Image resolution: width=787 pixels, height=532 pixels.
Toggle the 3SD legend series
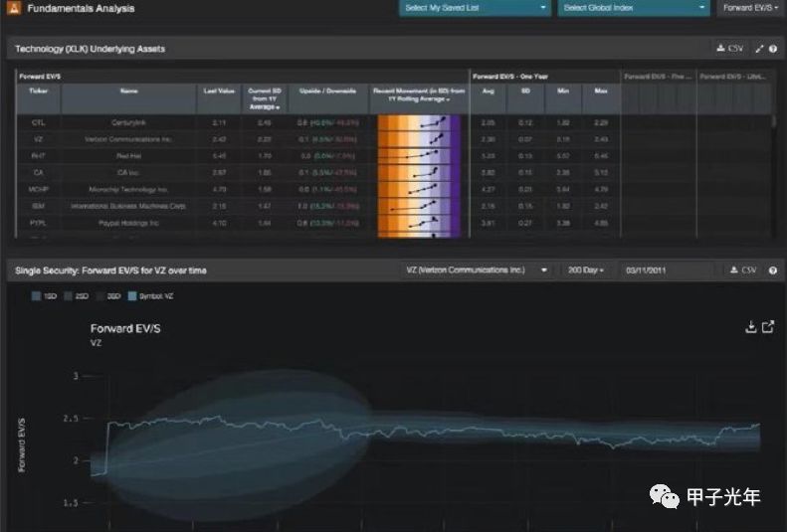(x=108, y=296)
